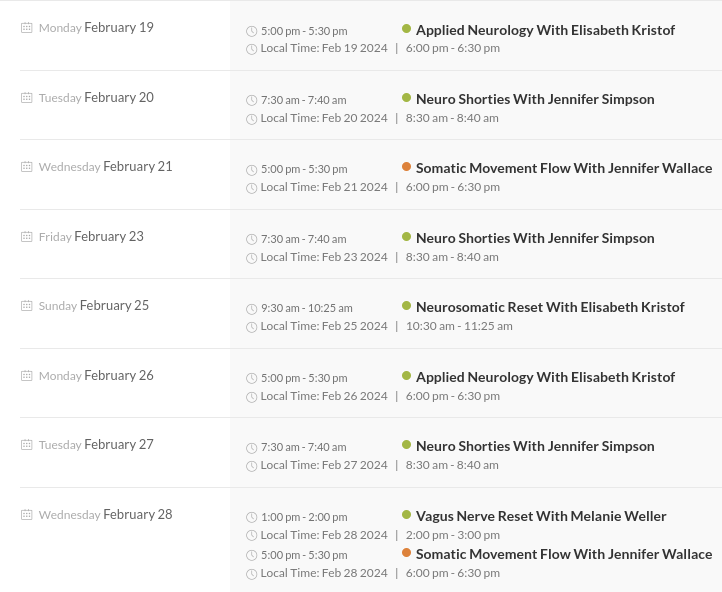The image size is (722, 592).
Task: Click clock icon next to 1:00 pm - 2:00 pm
Action: tap(251, 517)
